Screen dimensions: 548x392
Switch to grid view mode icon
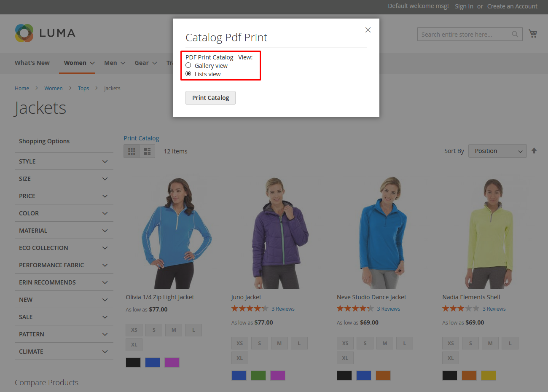coord(132,151)
